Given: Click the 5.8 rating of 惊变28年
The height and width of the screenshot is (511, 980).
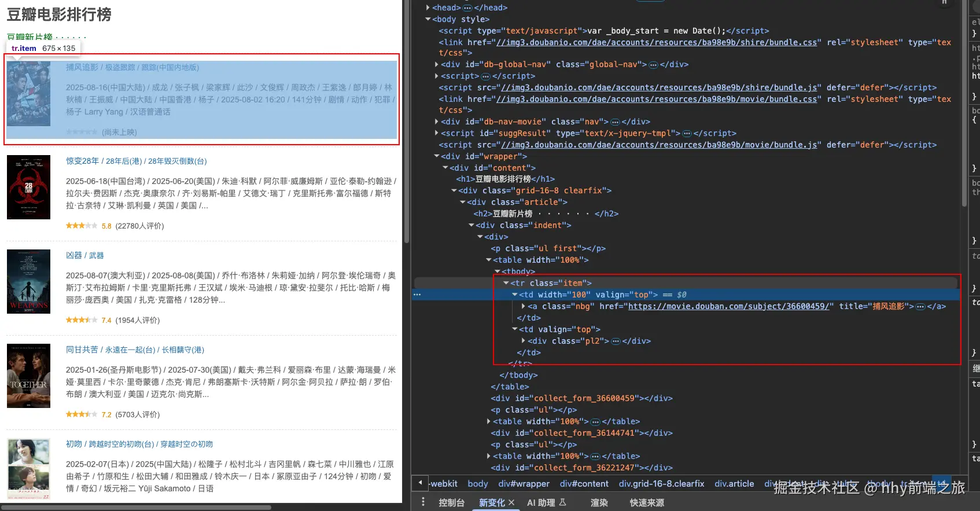Looking at the screenshot, I should pos(106,226).
